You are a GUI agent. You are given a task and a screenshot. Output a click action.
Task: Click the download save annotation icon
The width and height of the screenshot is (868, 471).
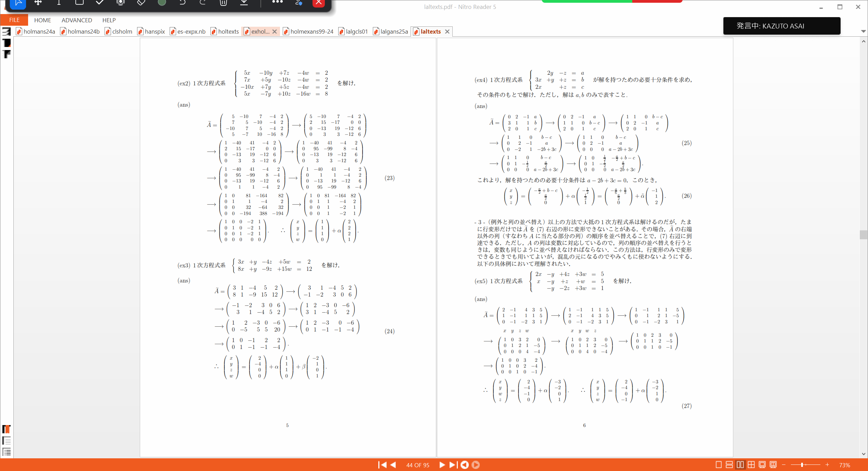(244, 3)
